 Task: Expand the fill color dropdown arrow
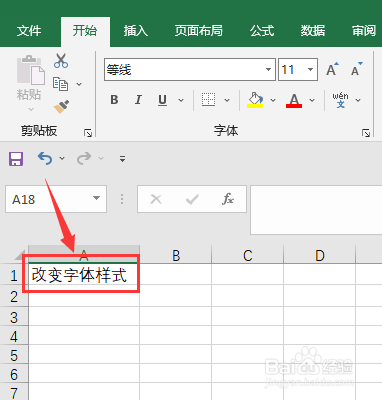coord(273,100)
